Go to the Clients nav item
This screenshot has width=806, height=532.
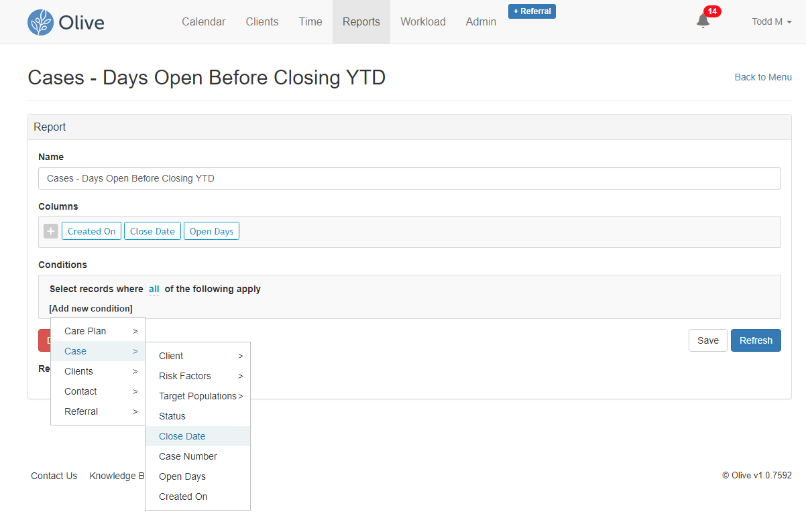point(262,21)
